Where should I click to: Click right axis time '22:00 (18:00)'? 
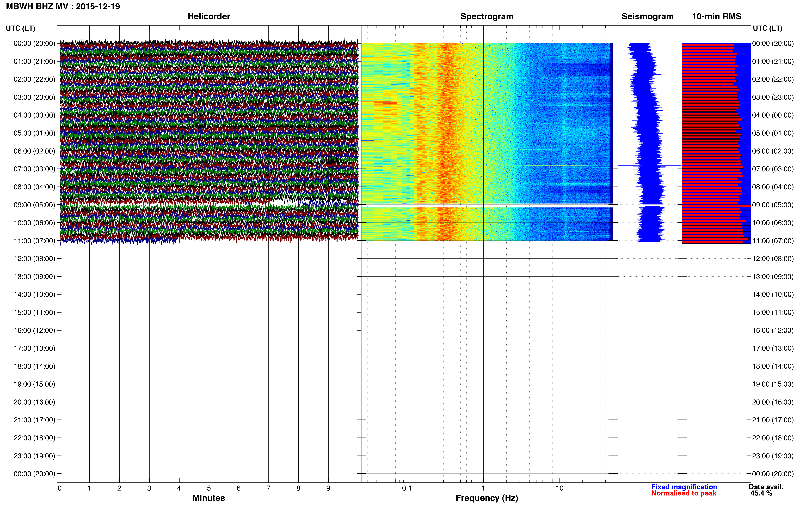pyautogui.click(x=773, y=438)
